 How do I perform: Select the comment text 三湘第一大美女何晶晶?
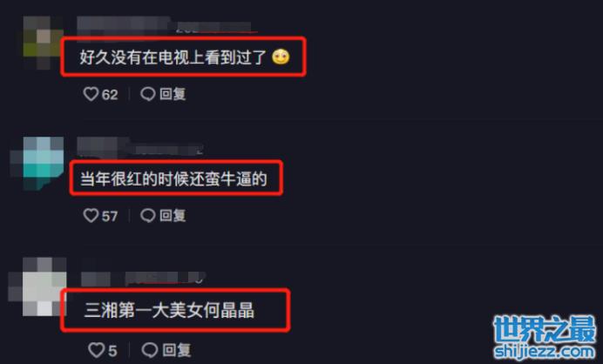[169, 310]
